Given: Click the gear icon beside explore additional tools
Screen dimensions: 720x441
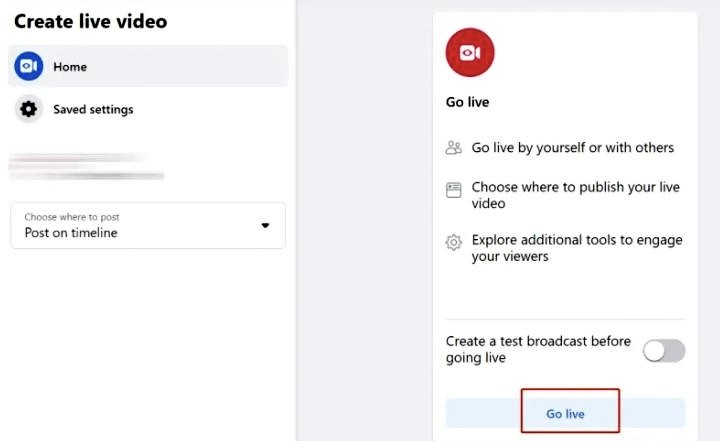Looking at the screenshot, I should pyautogui.click(x=454, y=242).
